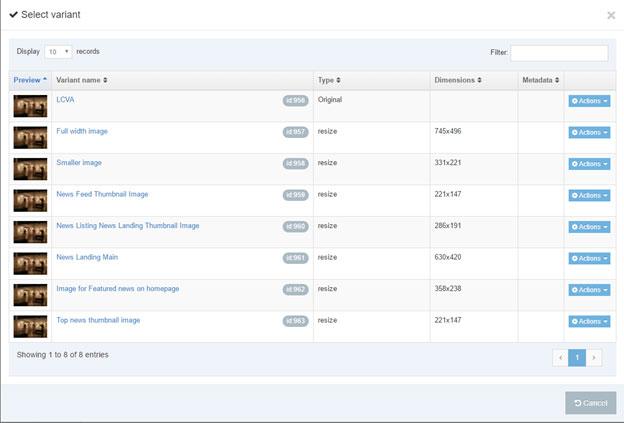
Task: Sort by Dimensions column arrows
Action: tap(480, 80)
